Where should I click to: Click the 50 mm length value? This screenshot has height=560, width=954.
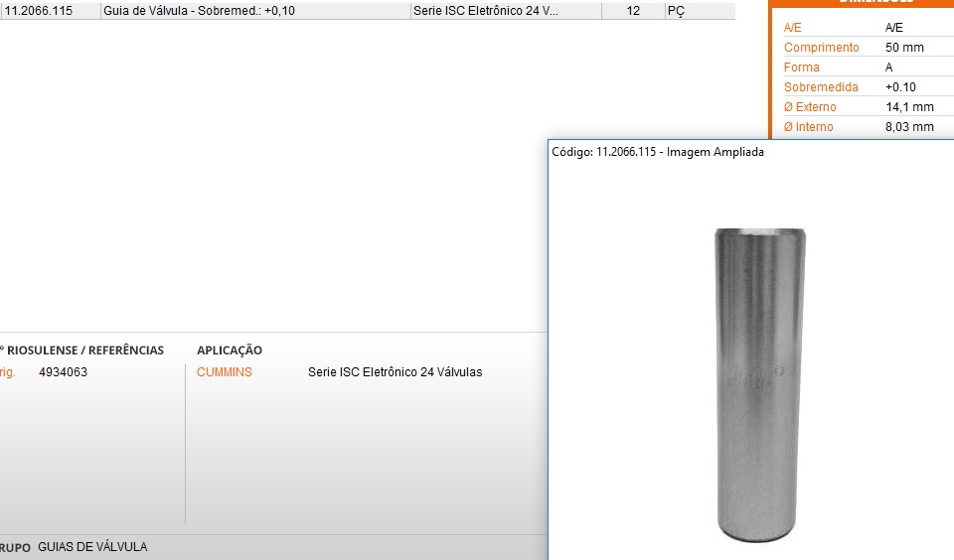pyautogui.click(x=904, y=48)
